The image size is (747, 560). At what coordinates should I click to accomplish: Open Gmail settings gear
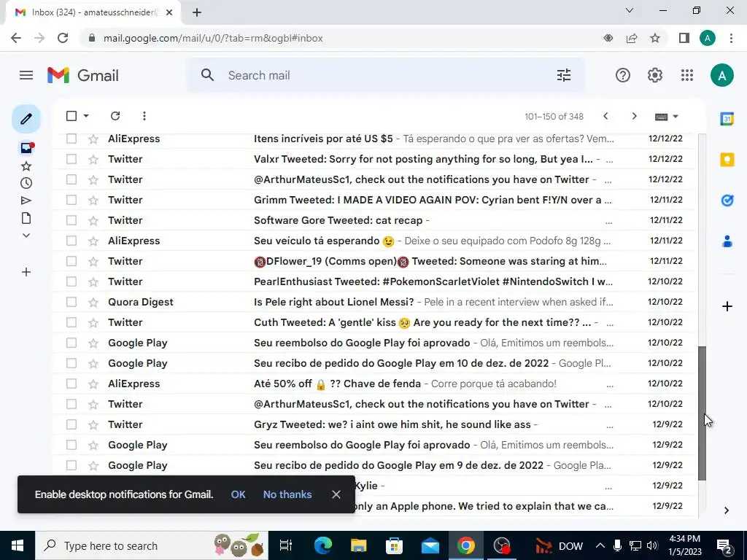tap(654, 75)
